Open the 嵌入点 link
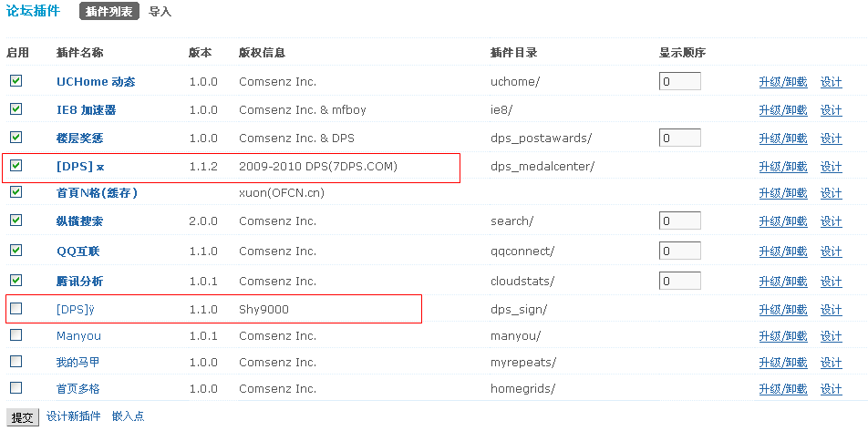The width and height of the screenshot is (868, 431). click(x=128, y=416)
